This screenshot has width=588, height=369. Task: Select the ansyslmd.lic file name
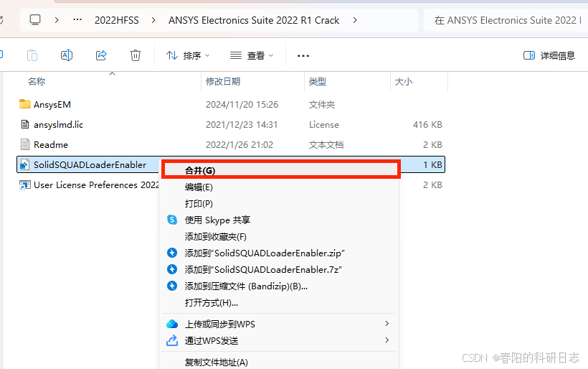click(59, 125)
